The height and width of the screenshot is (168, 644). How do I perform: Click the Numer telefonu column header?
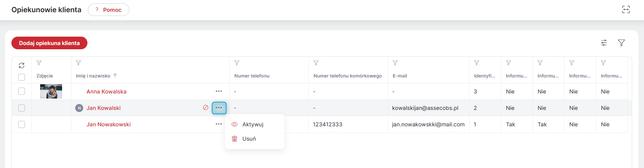tap(252, 76)
